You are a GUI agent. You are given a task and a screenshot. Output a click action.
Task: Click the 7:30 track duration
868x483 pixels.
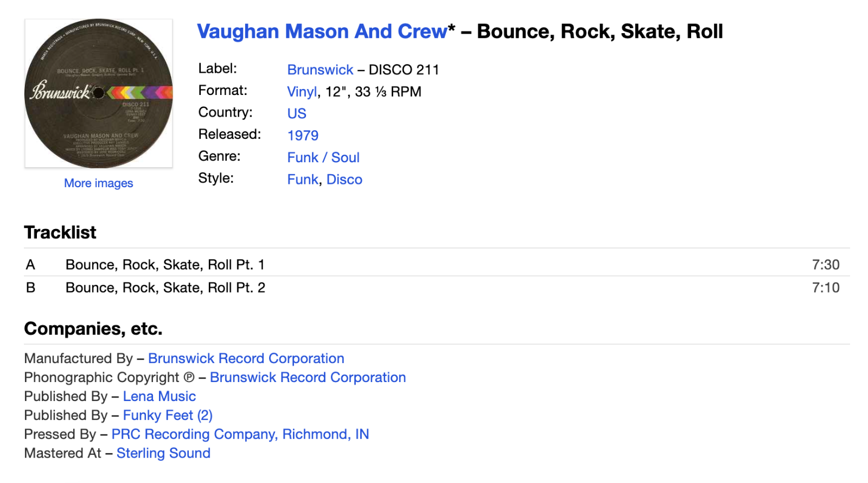pos(825,265)
